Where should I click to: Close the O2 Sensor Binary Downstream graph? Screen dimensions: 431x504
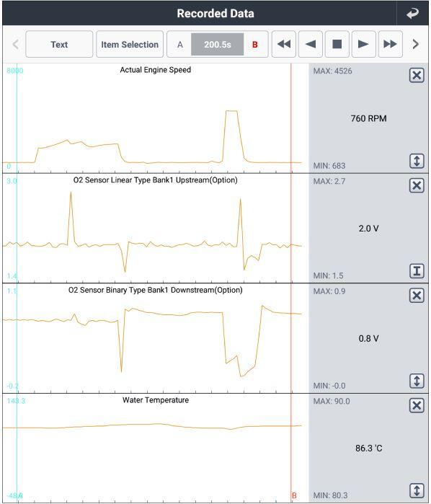[x=417, y=296]
